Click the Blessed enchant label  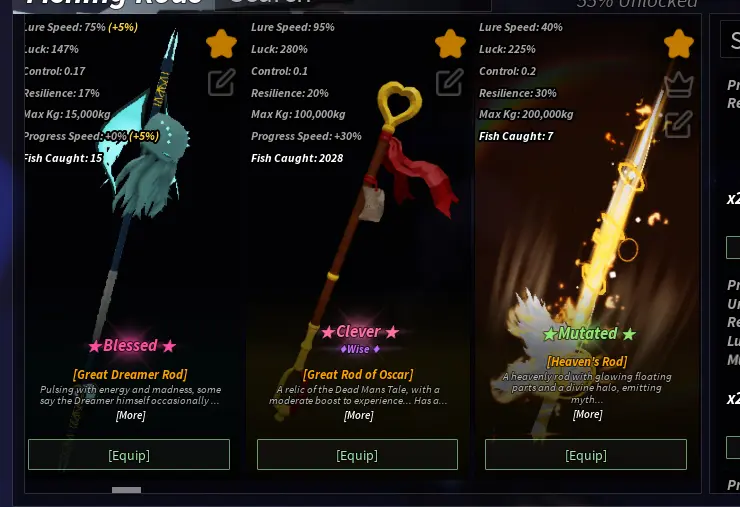pos(132,346)
